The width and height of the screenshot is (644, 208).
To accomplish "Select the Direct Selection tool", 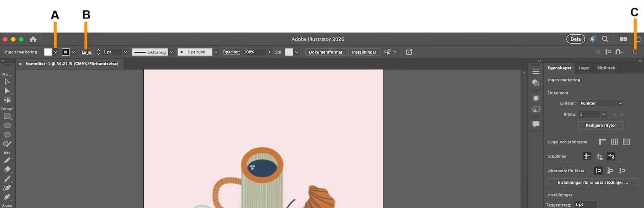I will point(7,91).
